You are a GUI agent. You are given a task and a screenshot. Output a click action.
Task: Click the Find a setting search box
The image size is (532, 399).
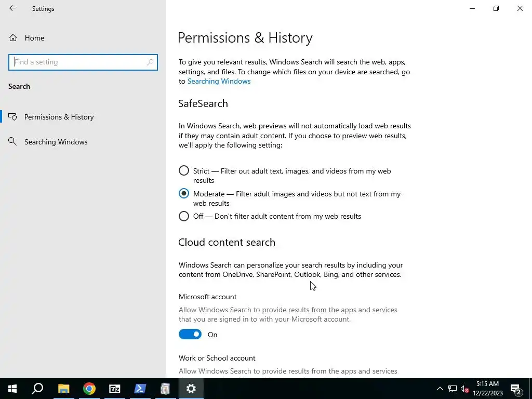[83, 62]
